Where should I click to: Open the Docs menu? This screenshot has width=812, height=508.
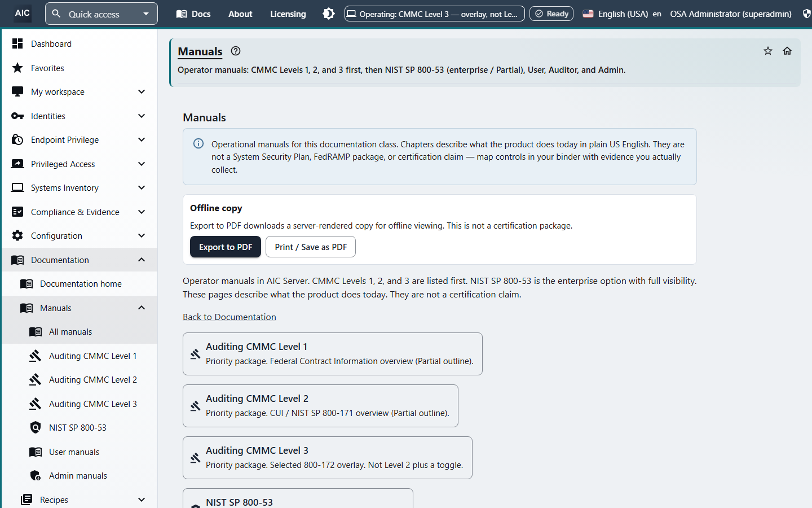193,14
